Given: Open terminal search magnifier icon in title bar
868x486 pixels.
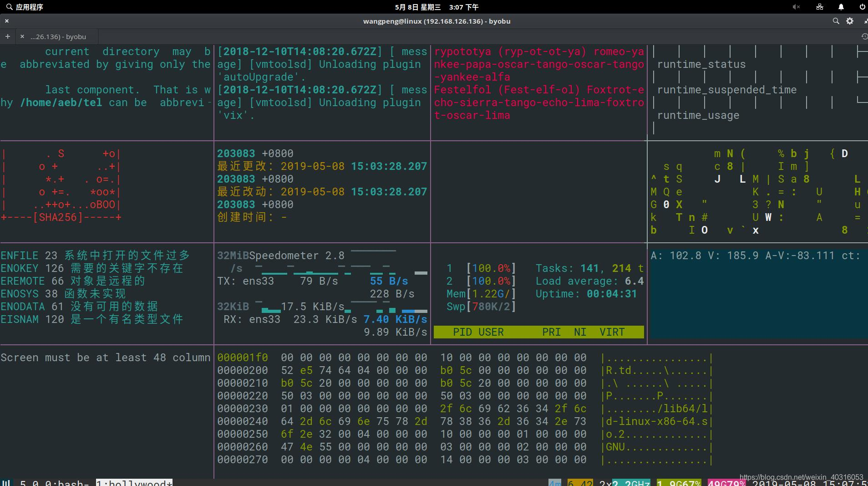Looking at the screenshot, I should pyautogui.click(x=836, y=21).
